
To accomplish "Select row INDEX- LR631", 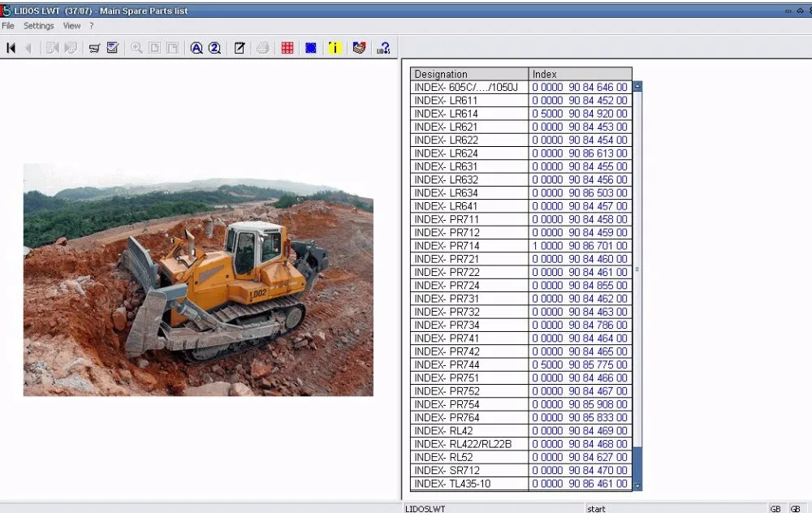I will click(x=521, y=166).
